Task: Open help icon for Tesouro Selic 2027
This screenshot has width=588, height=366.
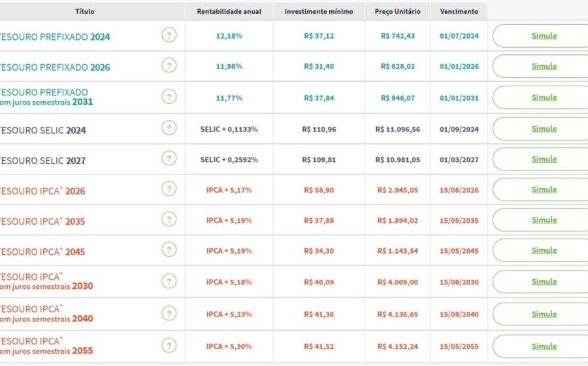Action: pyautogui.click(x=169, y=159)
